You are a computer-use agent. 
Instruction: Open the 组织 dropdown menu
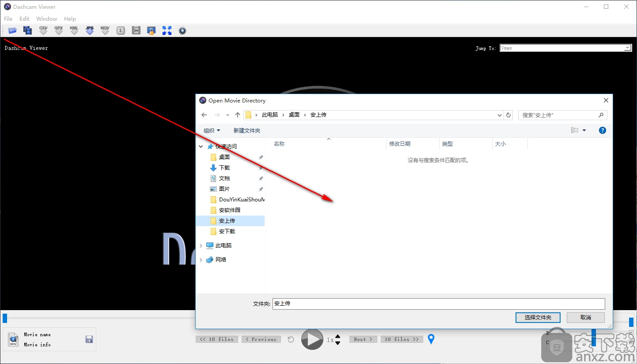point(212,130)
